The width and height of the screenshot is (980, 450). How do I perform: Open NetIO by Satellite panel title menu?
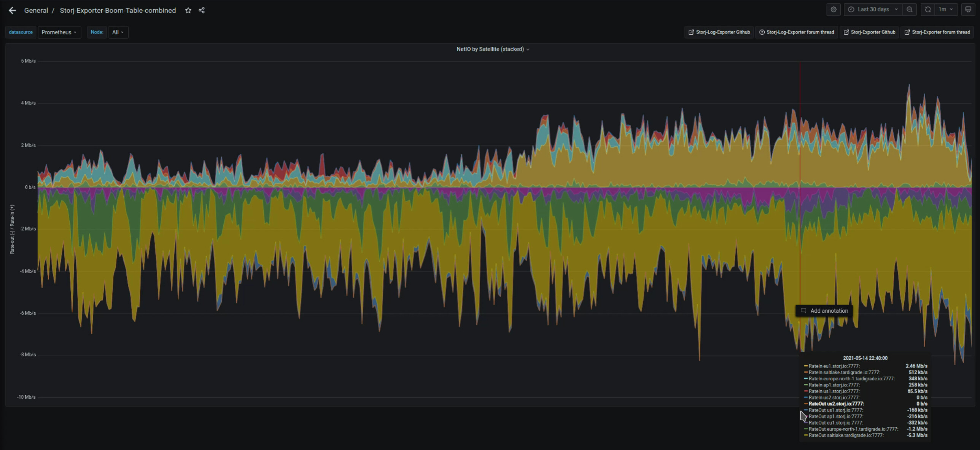492,49
